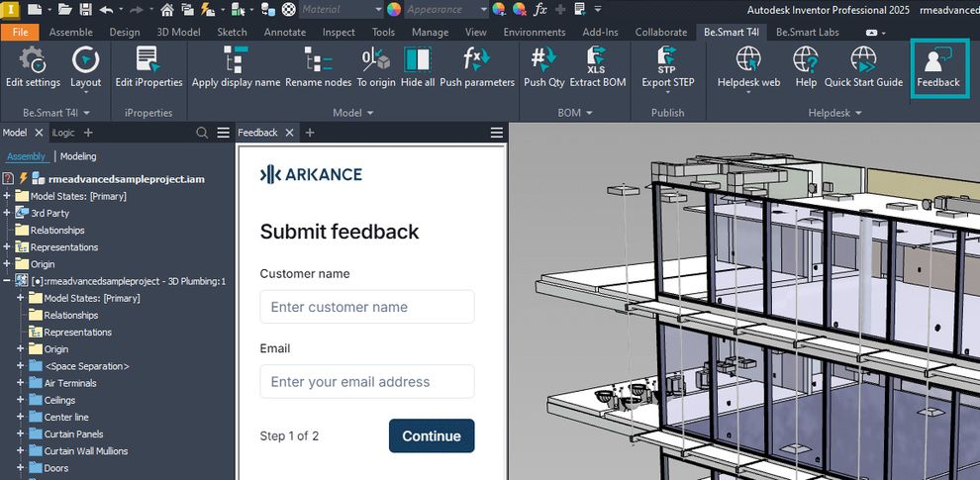Click the Redo arrow icon

click(x=137, y=9)
